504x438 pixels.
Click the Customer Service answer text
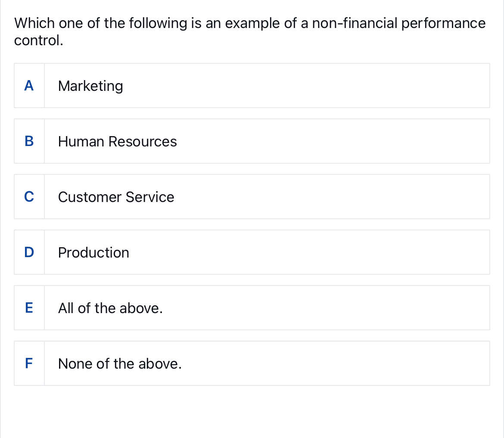[116, 197]
